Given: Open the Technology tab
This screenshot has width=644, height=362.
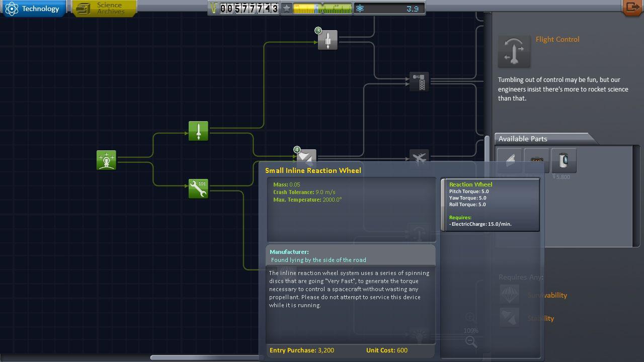Looking at the screenshot, I should (x=33, y=9).
